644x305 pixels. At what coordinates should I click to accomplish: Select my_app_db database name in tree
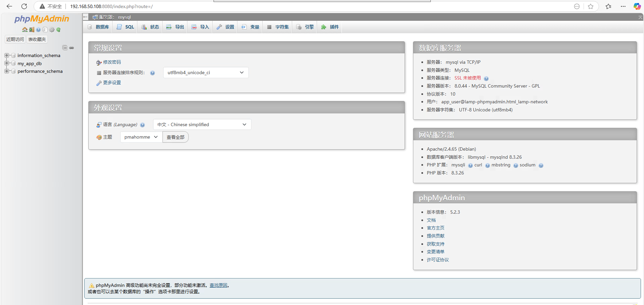(30, 63)
